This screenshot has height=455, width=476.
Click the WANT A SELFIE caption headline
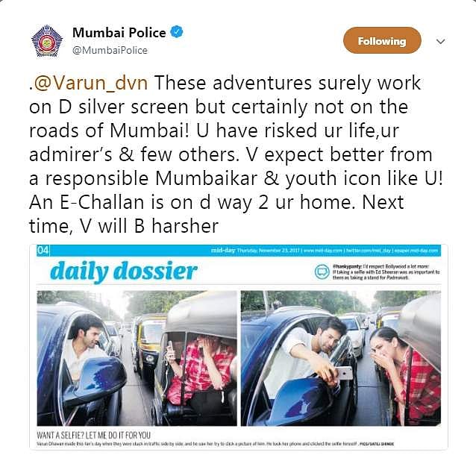click(93, 436)
